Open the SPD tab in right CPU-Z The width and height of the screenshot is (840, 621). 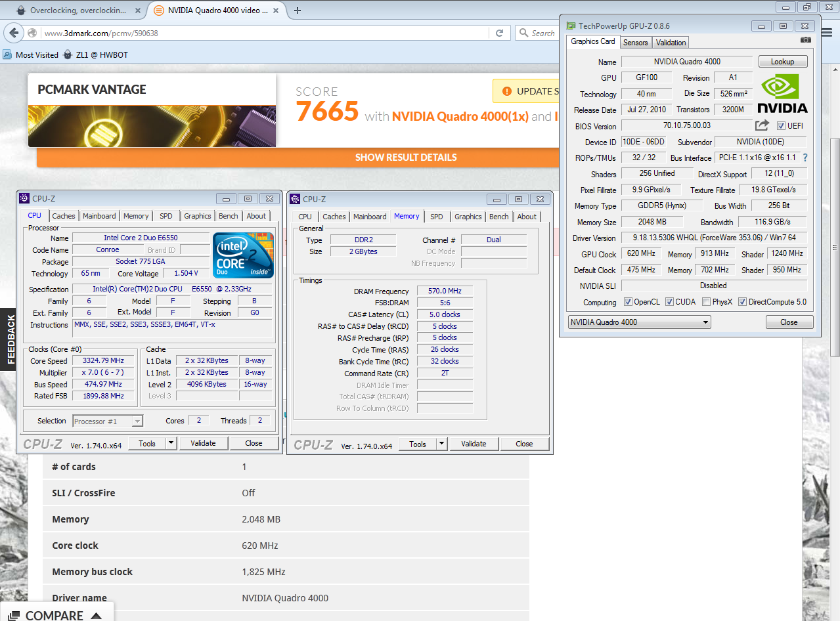437,217
